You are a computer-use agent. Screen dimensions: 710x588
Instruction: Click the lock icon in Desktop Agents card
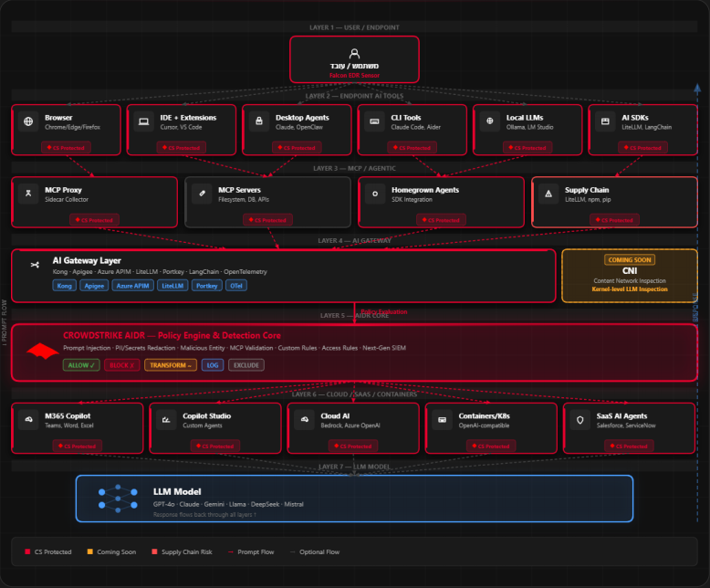point(259,121)
